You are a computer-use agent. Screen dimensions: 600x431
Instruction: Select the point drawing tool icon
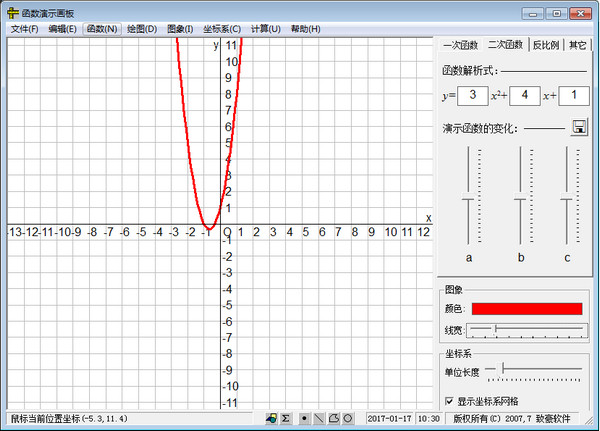tap(305, 418)
